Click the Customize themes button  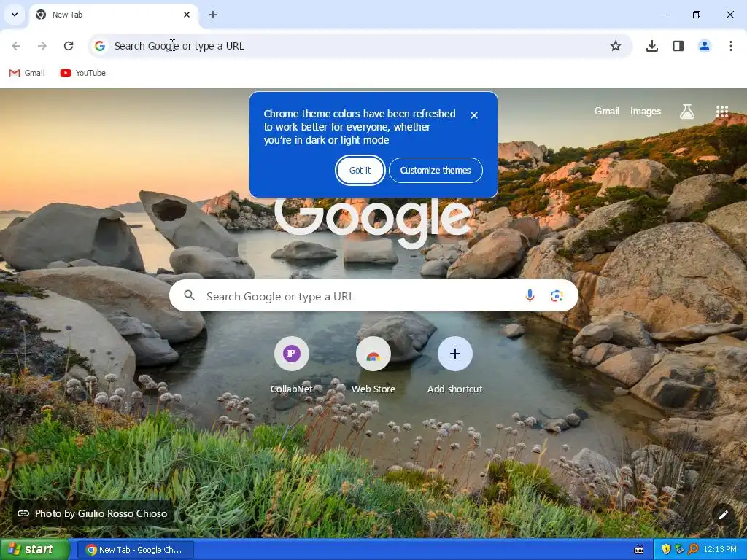coord(436,171)
